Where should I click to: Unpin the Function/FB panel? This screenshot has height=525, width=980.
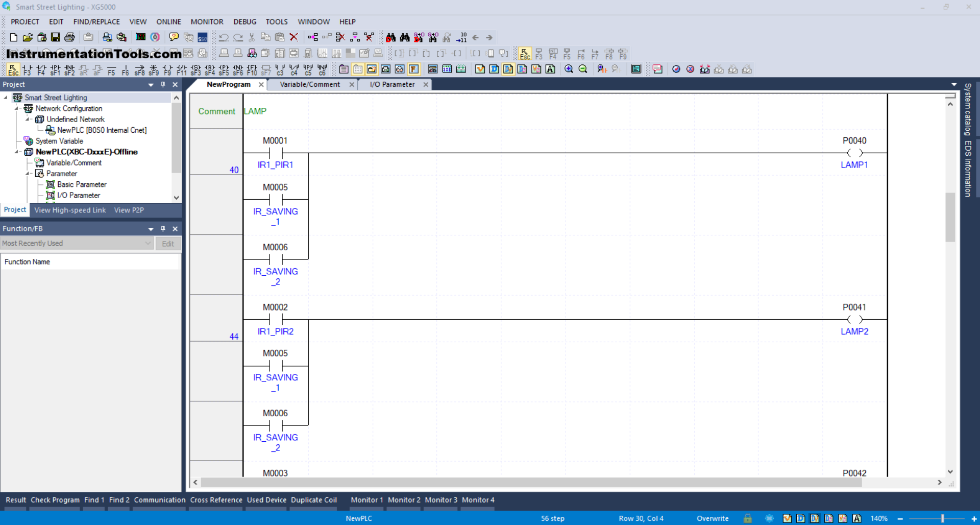pos(163,228)
